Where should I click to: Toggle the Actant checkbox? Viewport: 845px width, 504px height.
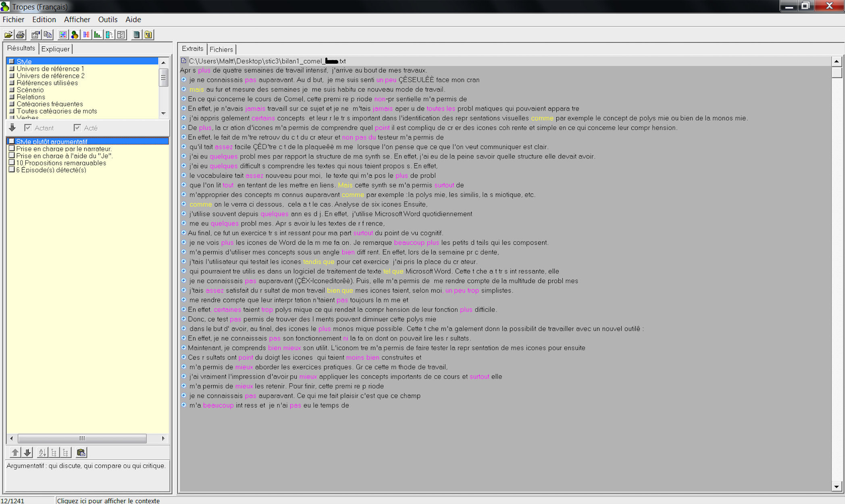pos(28,128)
